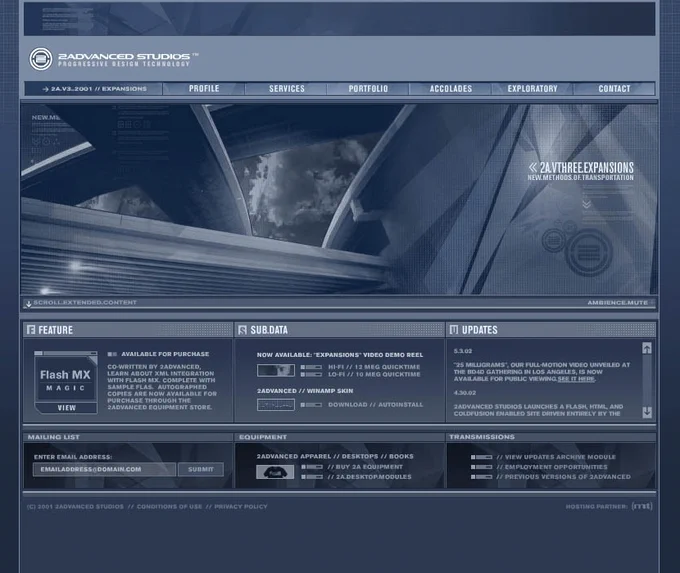
Task: Click the 2Advanced Studios circular logo
Action: [41, 59]
